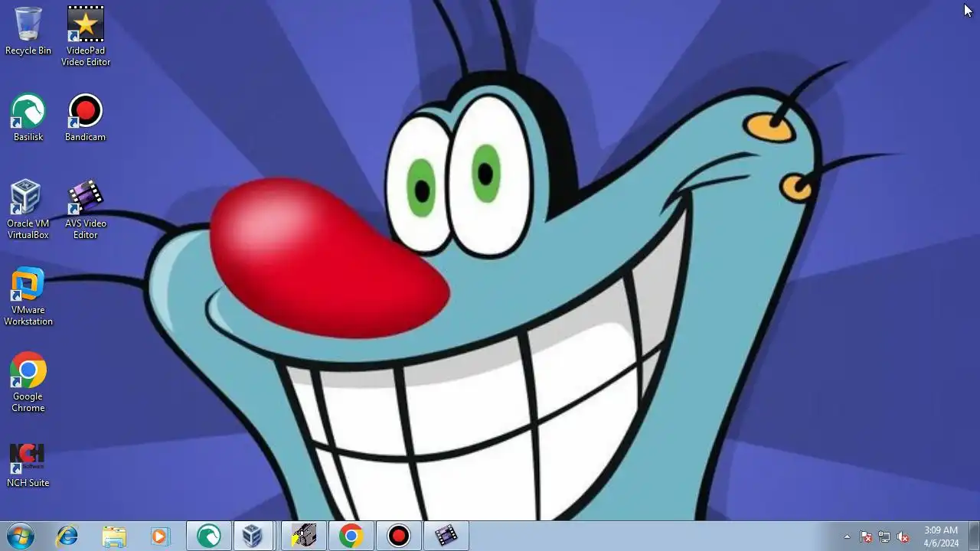The width and height of the screenshot is (980, 551).
Task: Select the Bandicam desktop shortcut
Action: pyautogui.click(x=85, y=118)
